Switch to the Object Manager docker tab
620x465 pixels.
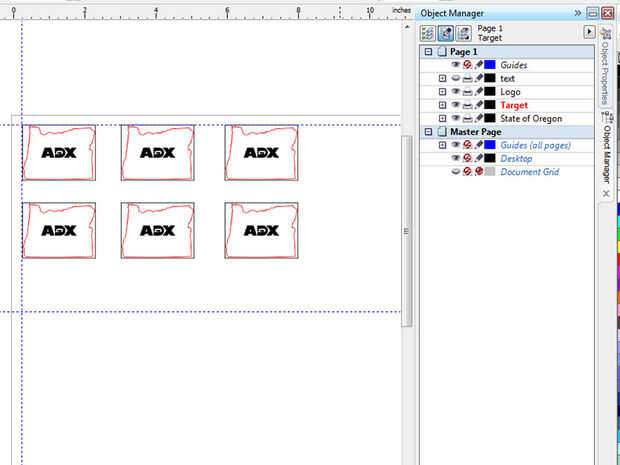[606, 149]
